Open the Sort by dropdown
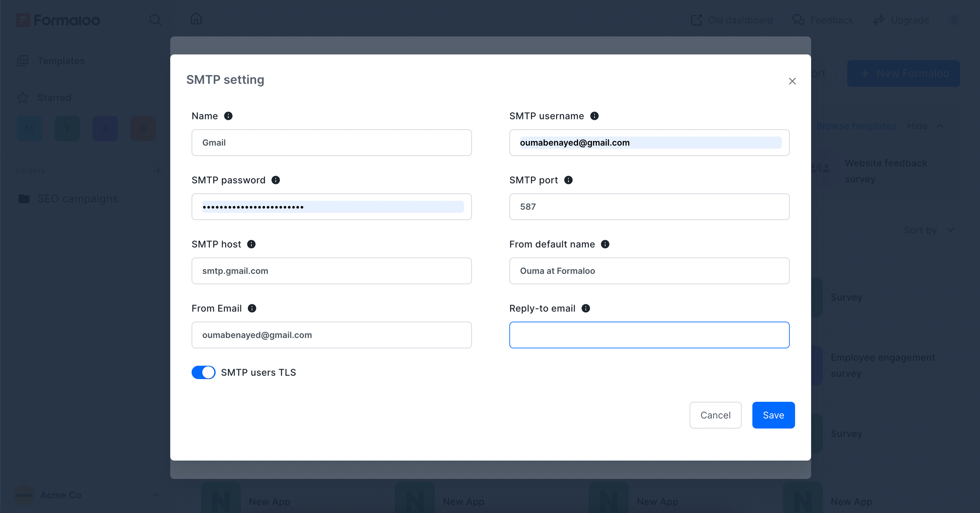980x513 pixels. pyautogui.click(x=929, y=230)
